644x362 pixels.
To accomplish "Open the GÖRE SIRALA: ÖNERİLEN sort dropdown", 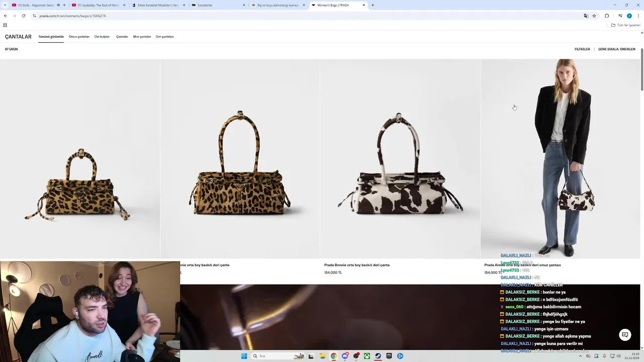I will pos(616,49).
